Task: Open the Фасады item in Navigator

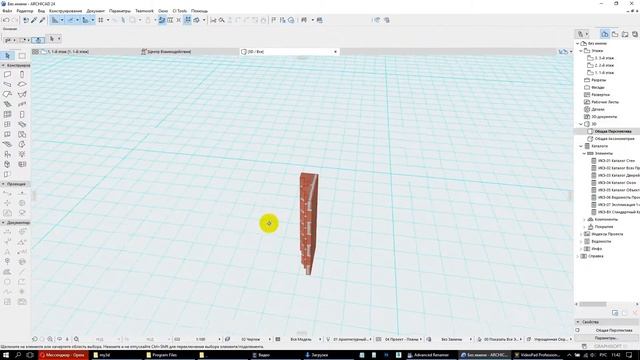Action: [x=598, y=87]
